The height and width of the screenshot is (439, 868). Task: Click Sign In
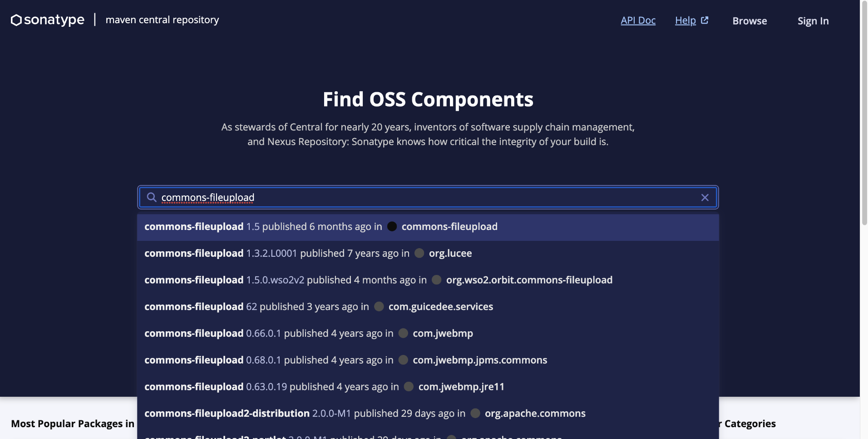point(813,21)
